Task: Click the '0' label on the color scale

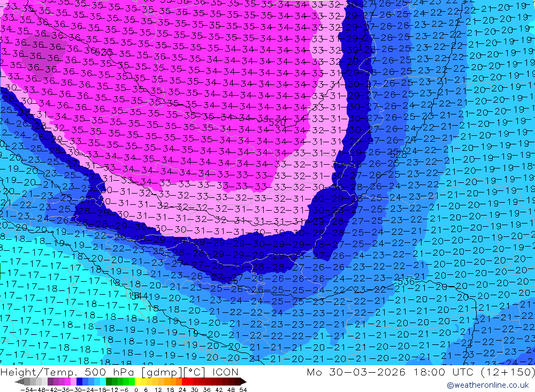Action: [x=136, y=390]
